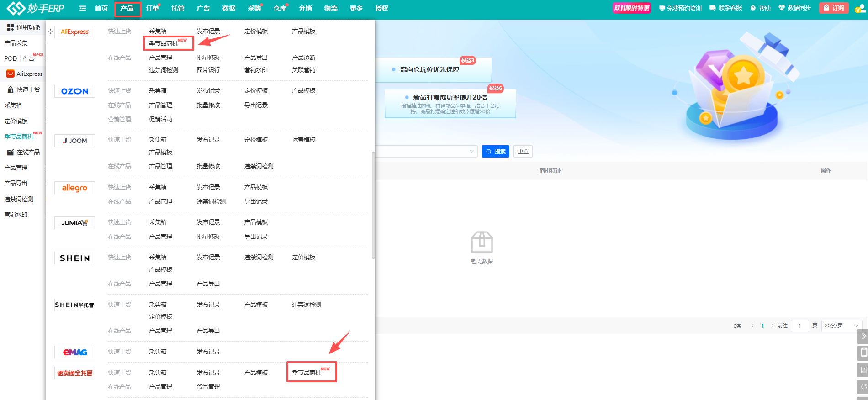
Task: Open 促销活动 under OZON marketing
Action: (161, 119)
